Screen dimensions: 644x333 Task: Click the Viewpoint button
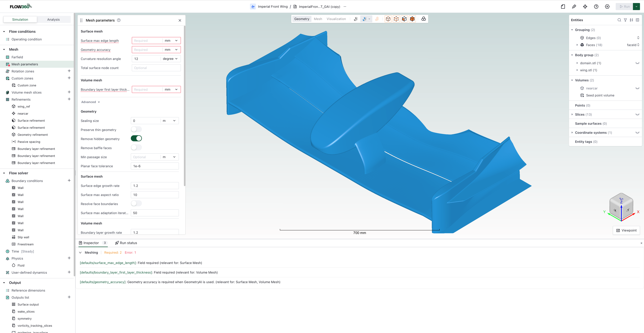(x=626, y=230)
